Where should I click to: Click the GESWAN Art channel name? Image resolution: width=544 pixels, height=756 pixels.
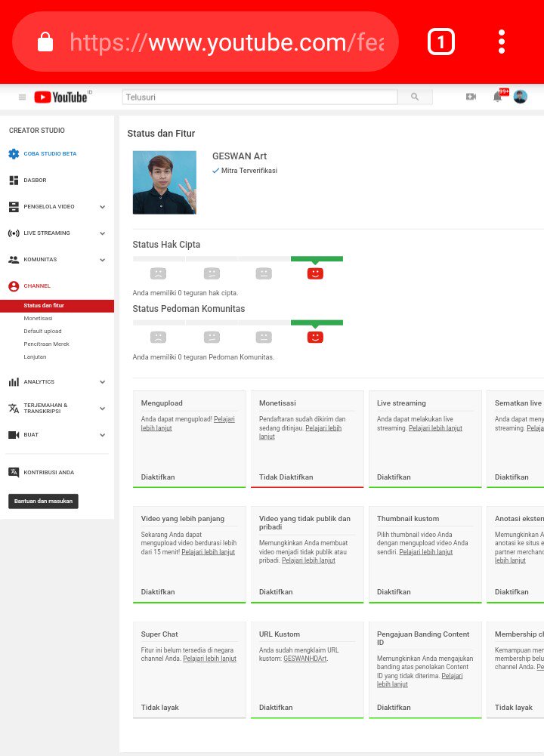pyautogui.click(x=240, y=156)
